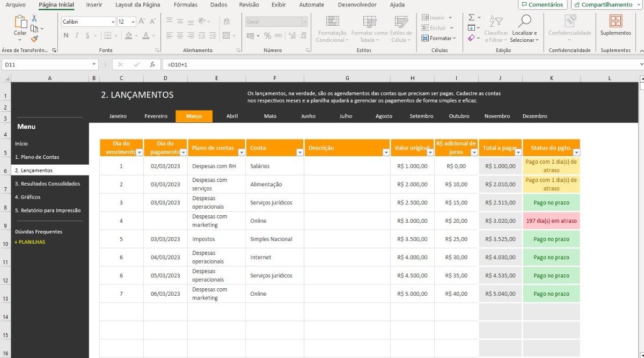Click the fill color bucket swatch
644x358 pixels.
pos(128,35)
